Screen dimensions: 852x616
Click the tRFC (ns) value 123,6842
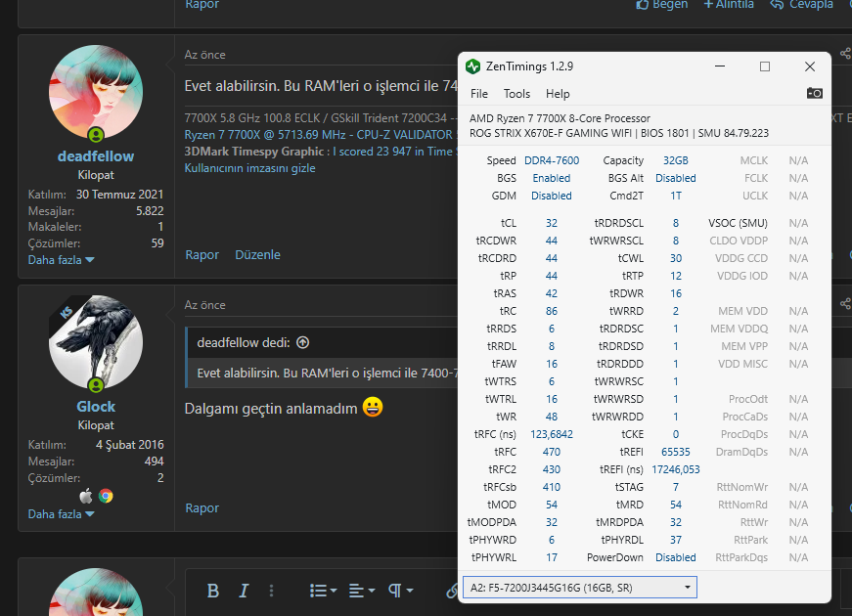(552, 434)
